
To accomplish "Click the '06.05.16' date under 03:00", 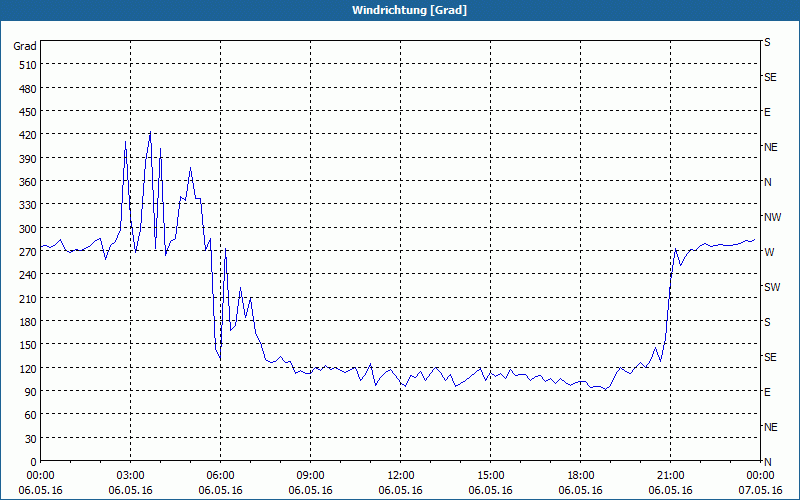I will [x=130, y=490].
